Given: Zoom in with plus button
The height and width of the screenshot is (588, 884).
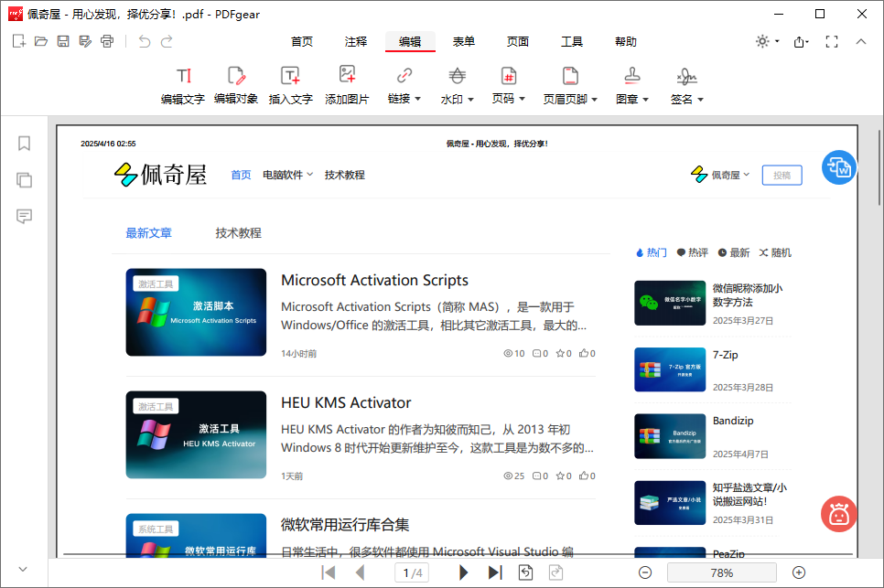Looking at the screenshot, I should [x=799, y=572].
